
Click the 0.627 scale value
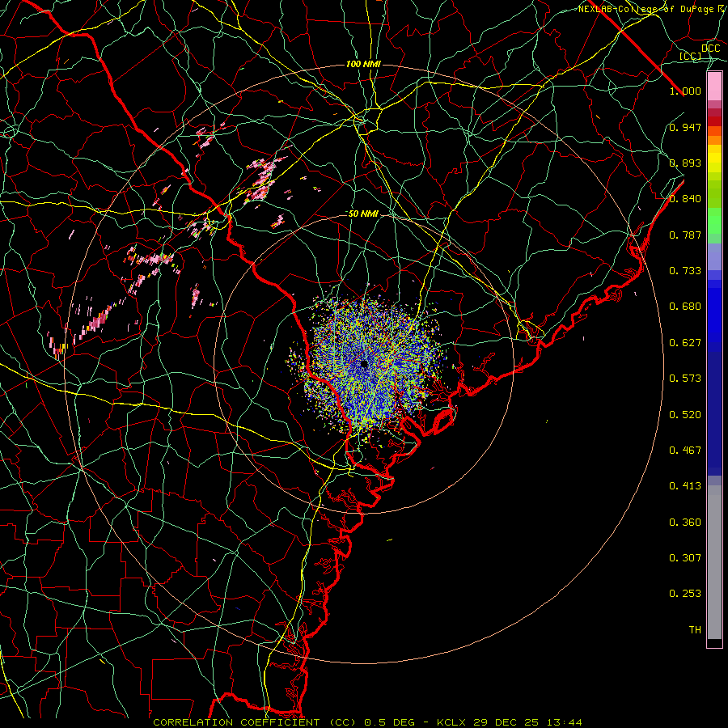coord(685,343)
